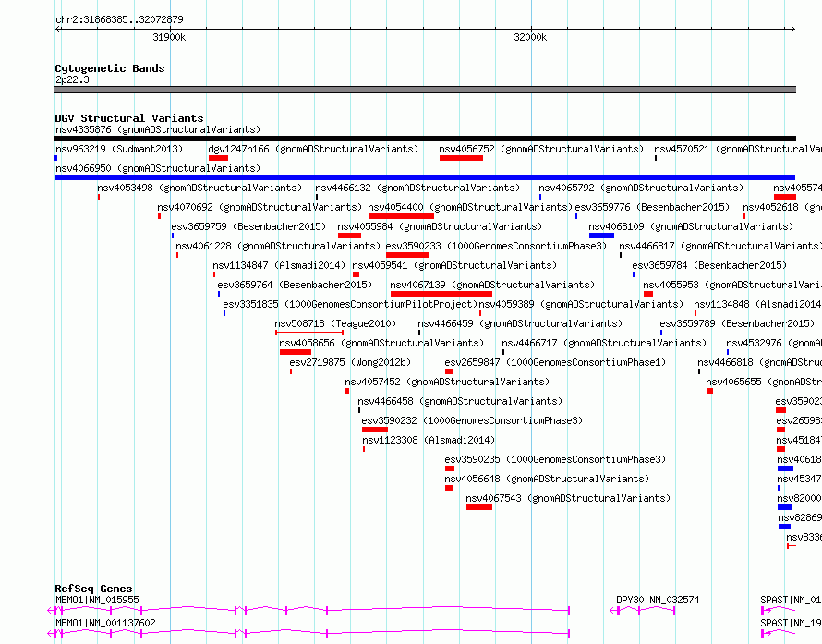Open nsv1123308 (Alsmadi2014) variant
The height and width of the screenshot is (644, 822).
click(x=429, y=440)
